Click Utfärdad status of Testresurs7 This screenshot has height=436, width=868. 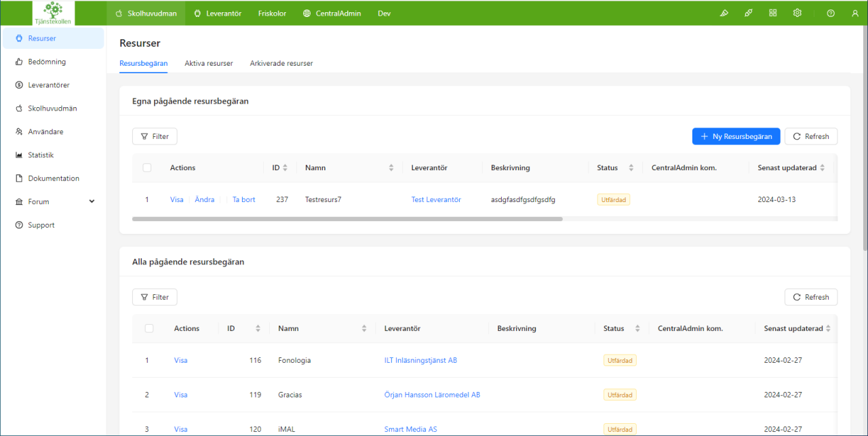point(614,199)
